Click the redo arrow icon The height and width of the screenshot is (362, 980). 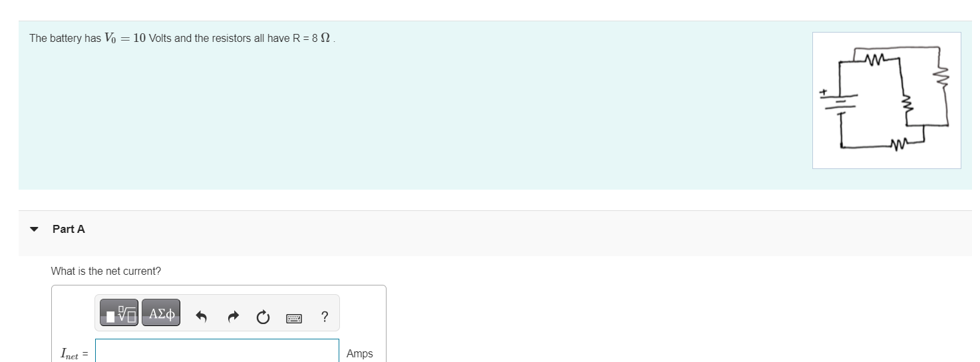click(232, 317)
